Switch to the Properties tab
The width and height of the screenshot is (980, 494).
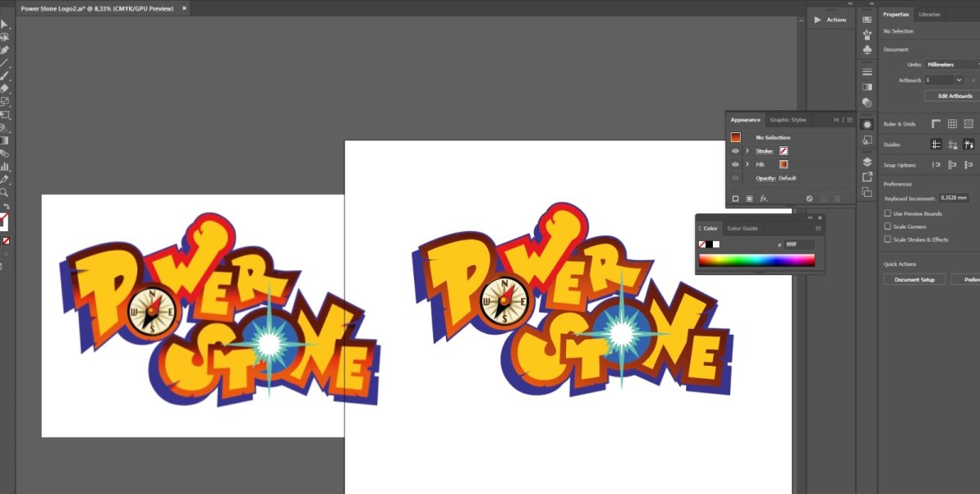click(896, 15)
